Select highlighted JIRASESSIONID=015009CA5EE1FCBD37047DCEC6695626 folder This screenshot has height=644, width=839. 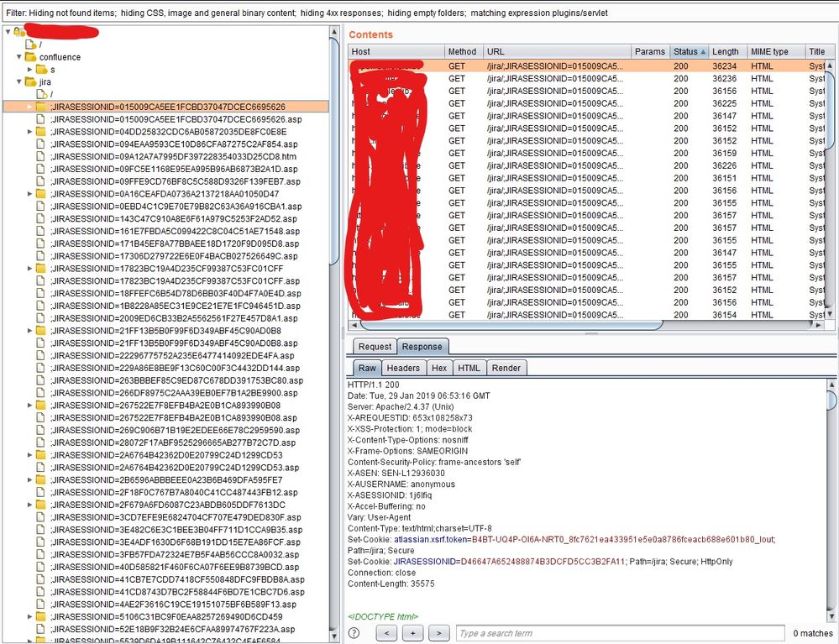(167, 107)
